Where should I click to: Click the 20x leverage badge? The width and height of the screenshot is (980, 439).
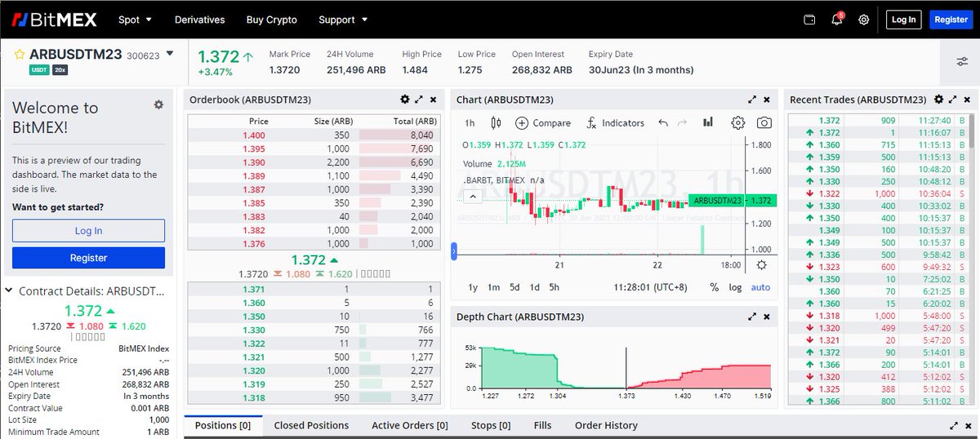coord(60,70)
